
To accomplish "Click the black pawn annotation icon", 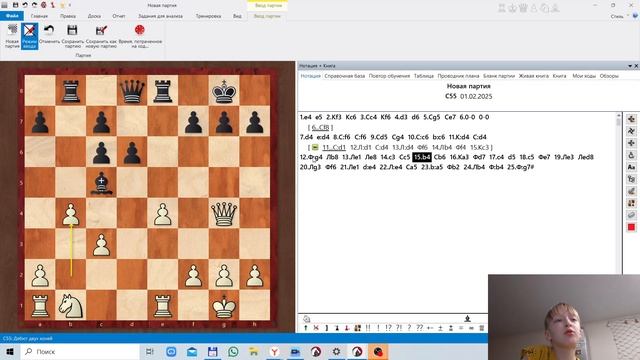I will click(337, 328).
